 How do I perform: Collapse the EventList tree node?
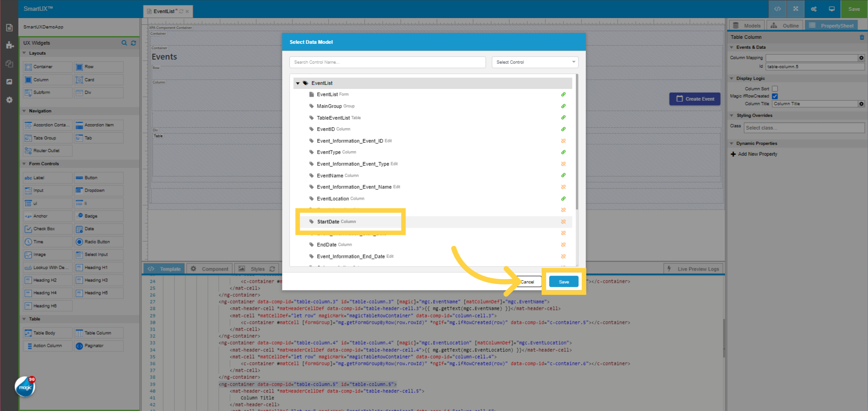pos(297,83)
